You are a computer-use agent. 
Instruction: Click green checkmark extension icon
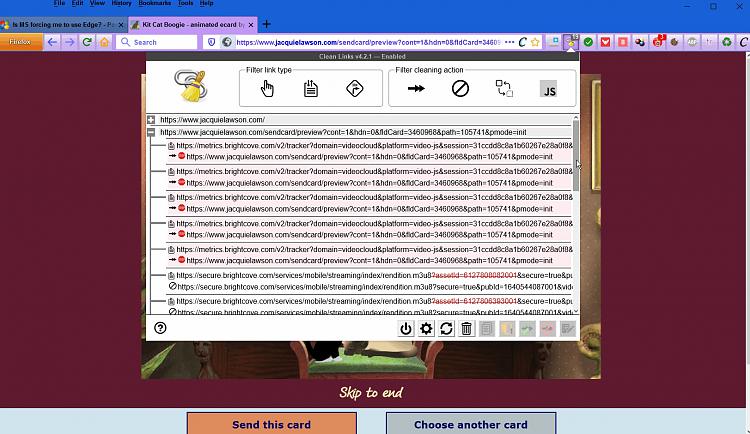point(588,42)
